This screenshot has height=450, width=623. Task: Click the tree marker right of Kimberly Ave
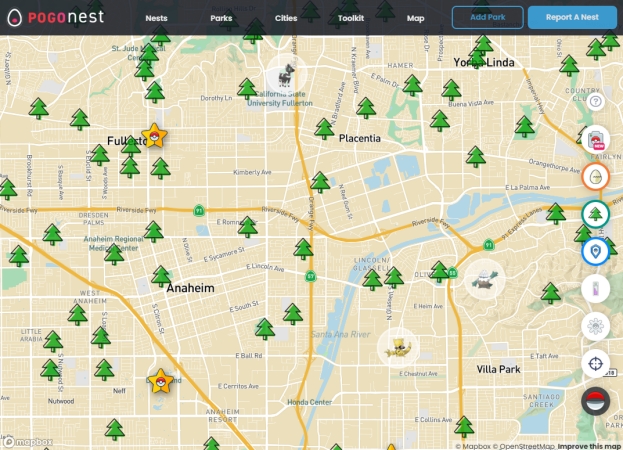coord(320,182)
